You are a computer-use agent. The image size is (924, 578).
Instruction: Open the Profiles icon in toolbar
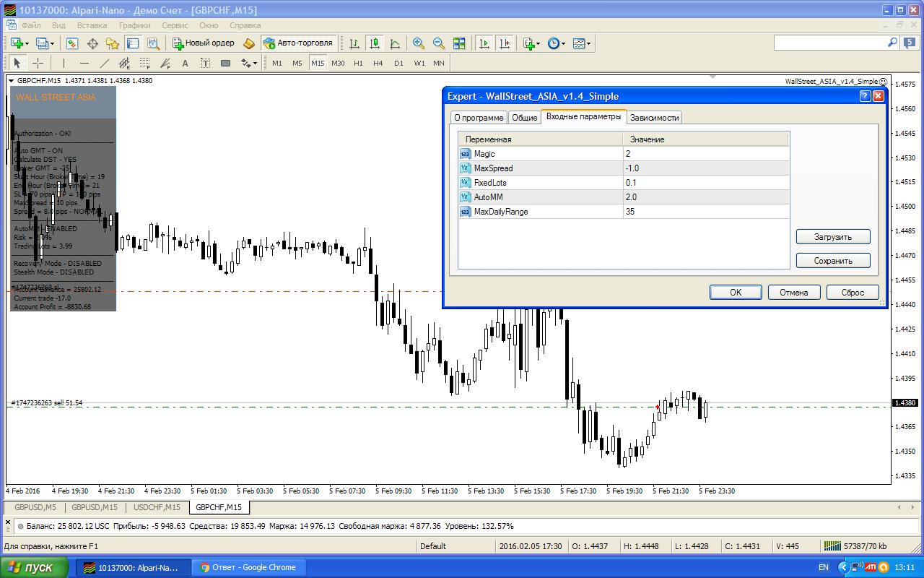(x=42, y=43)
